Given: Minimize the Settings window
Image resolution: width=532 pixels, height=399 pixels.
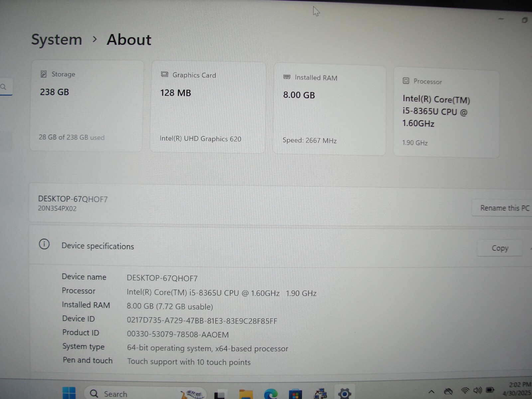Looking at the screenshot, I should click(501, 19).
